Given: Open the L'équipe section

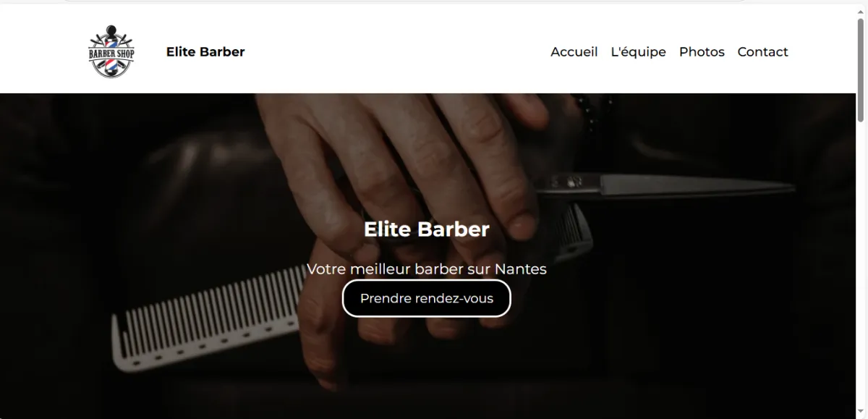Looking at the screenshot, I should click(x=639, y=52).
